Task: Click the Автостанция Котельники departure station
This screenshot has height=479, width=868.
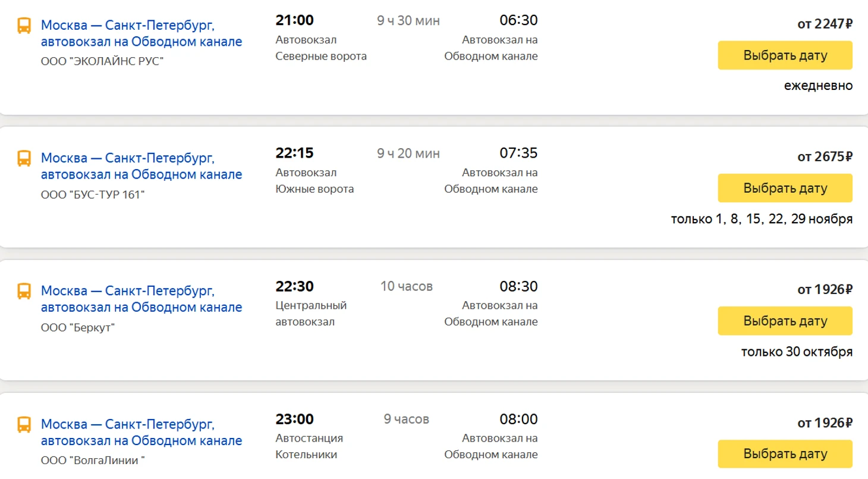Action: (309, 446)
